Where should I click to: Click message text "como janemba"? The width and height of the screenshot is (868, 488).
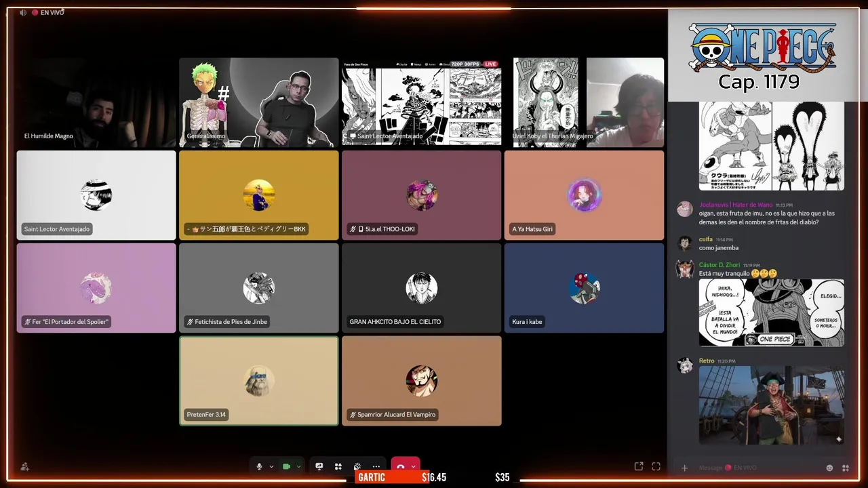(x=719, y=248)
